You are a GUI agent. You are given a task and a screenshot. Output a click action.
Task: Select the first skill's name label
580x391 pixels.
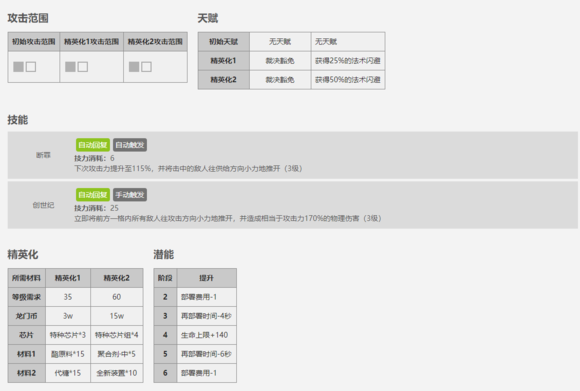click(43, 155)
